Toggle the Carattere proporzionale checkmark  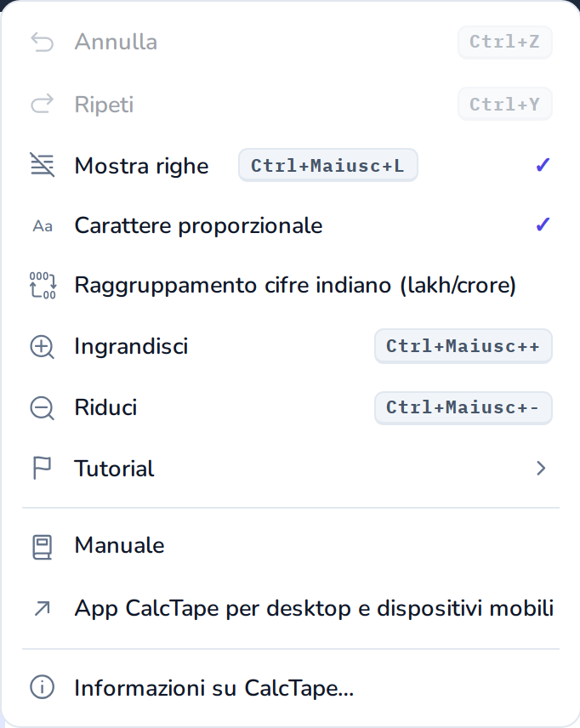543,225
